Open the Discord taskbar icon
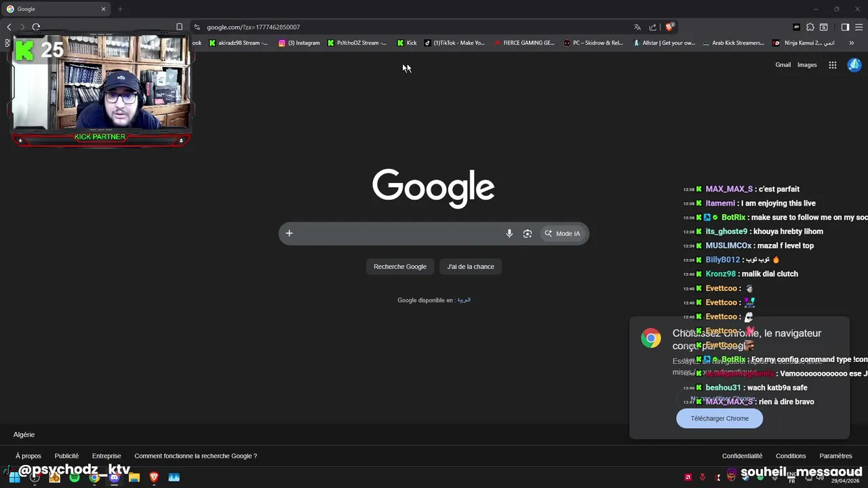The height and width of the screenshot is (488, 868). pos(114,477)
